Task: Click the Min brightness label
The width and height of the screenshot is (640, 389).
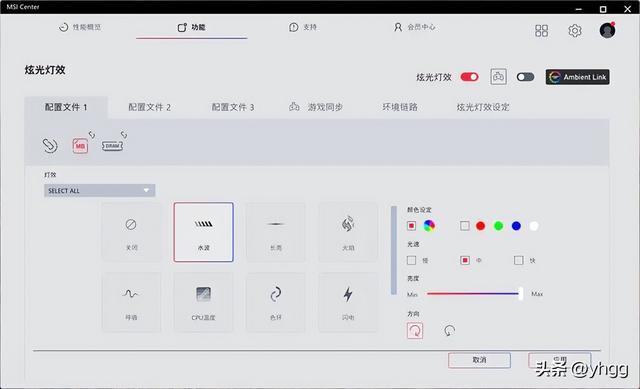Action: 412,294
